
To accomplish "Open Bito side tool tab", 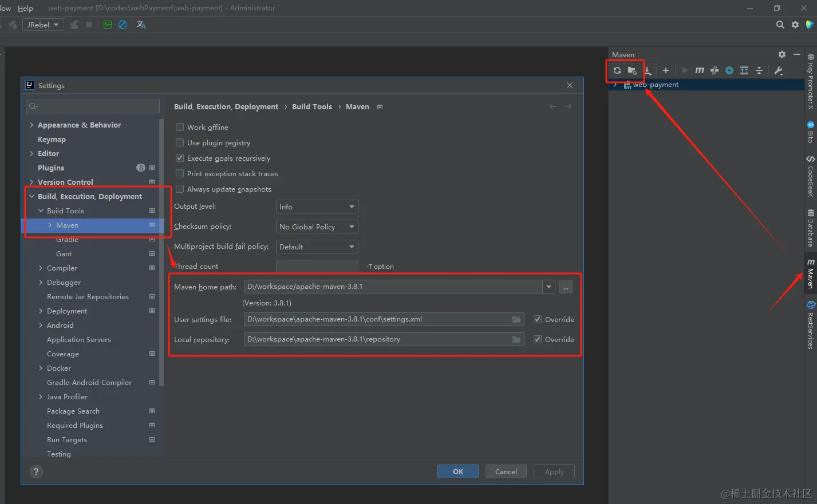I will coord(811,132).
